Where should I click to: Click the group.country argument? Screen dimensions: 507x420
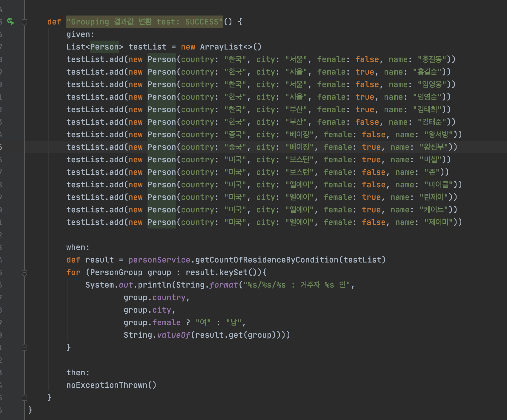point(154,297)
